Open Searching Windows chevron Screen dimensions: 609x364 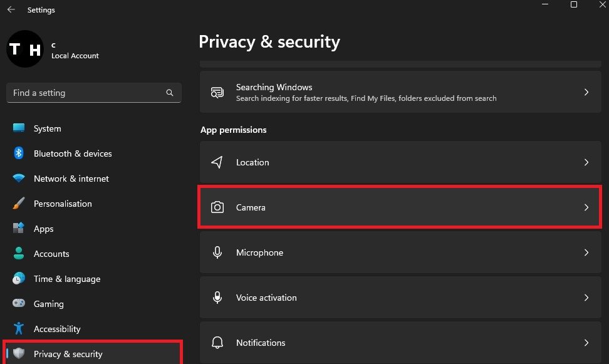(x=586, y=92)
